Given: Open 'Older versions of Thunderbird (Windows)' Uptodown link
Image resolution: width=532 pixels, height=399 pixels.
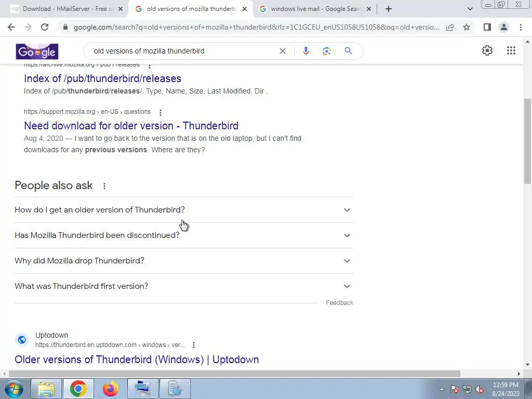Looking at the screenshot, I should click(137, 360).
